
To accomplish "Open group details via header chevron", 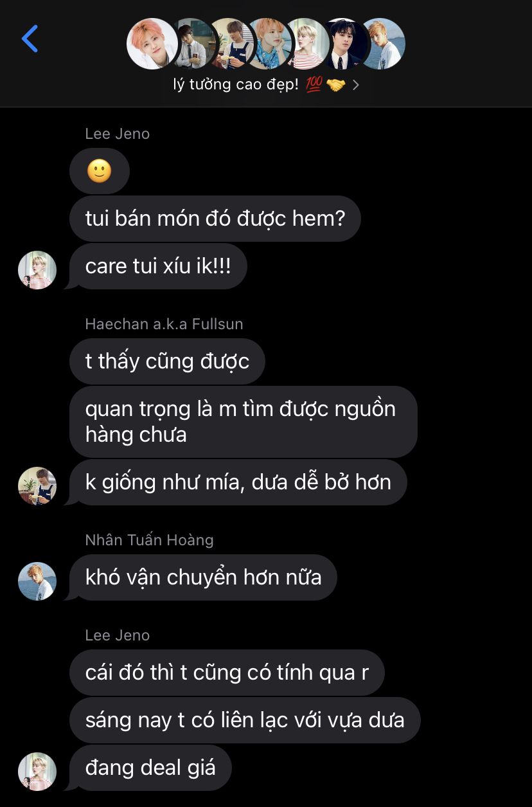I will pos(356,85).
